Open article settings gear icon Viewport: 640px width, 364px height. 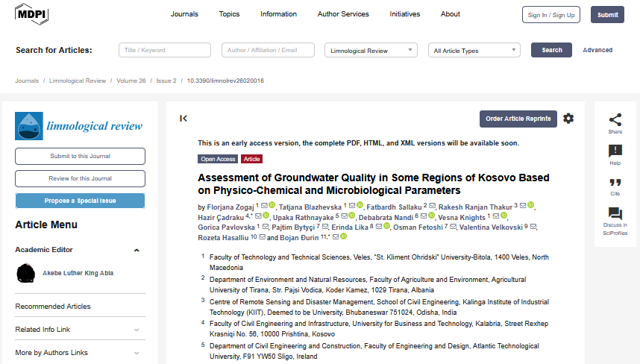tap(568, 119)
